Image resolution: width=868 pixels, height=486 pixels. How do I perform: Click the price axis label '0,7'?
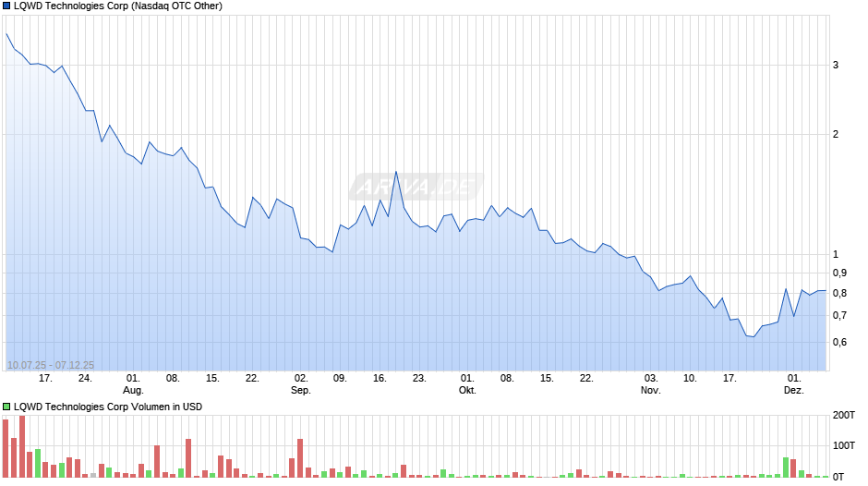tap(839, 315)
